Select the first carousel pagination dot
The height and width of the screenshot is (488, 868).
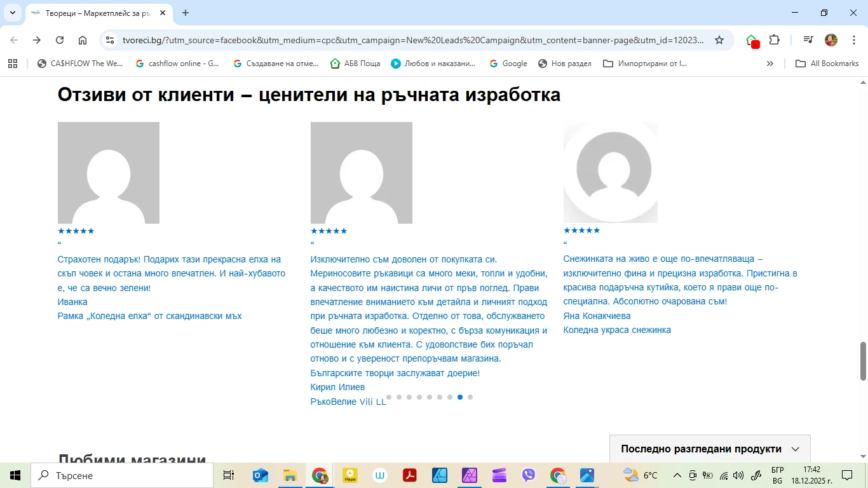(389, 397)
